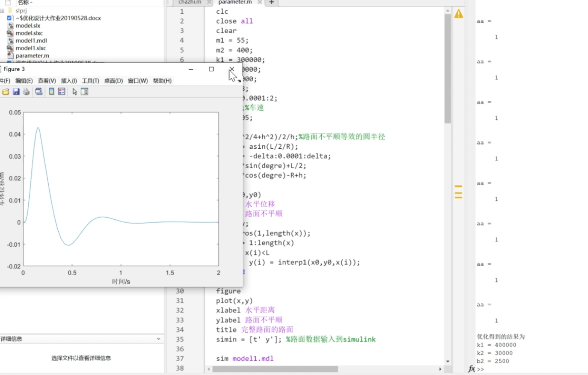Activate the Edit Plot arrow tool

point(74,91)
